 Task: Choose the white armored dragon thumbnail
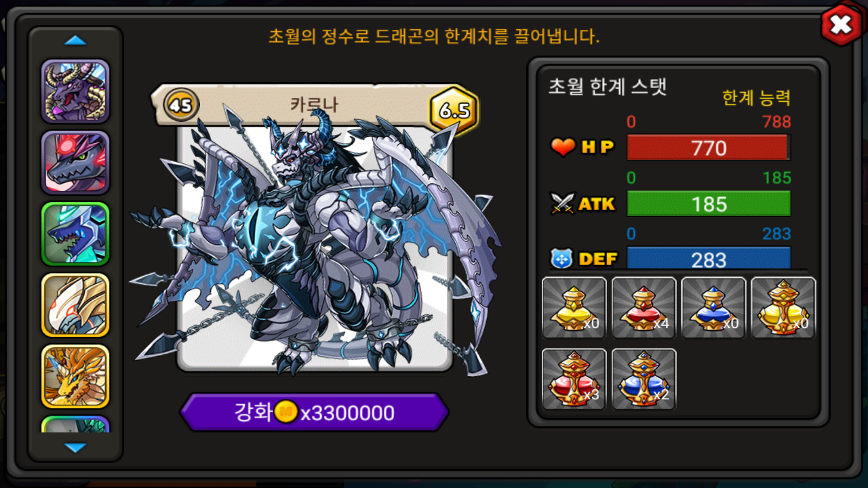(75, 305)
